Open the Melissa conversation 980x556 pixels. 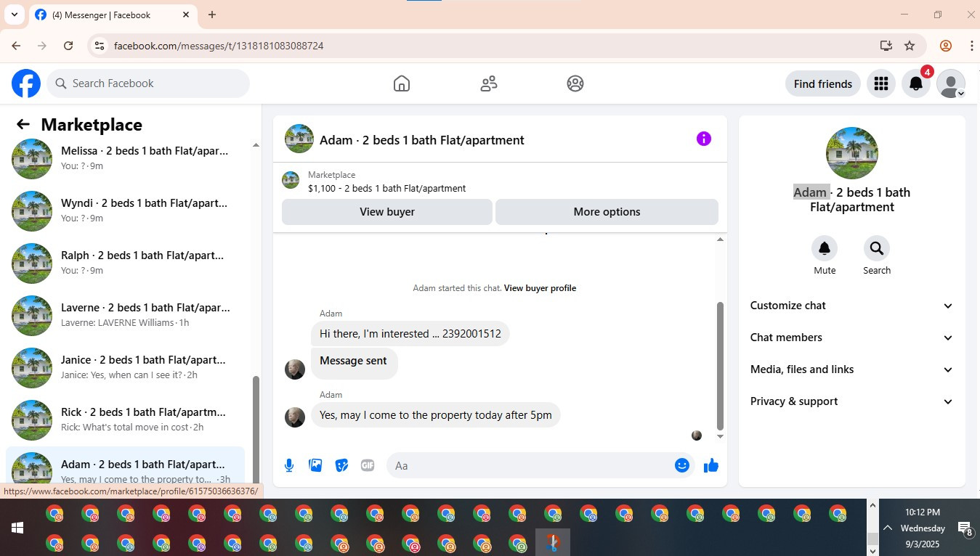pyautogui.click(x=126, y=159)
